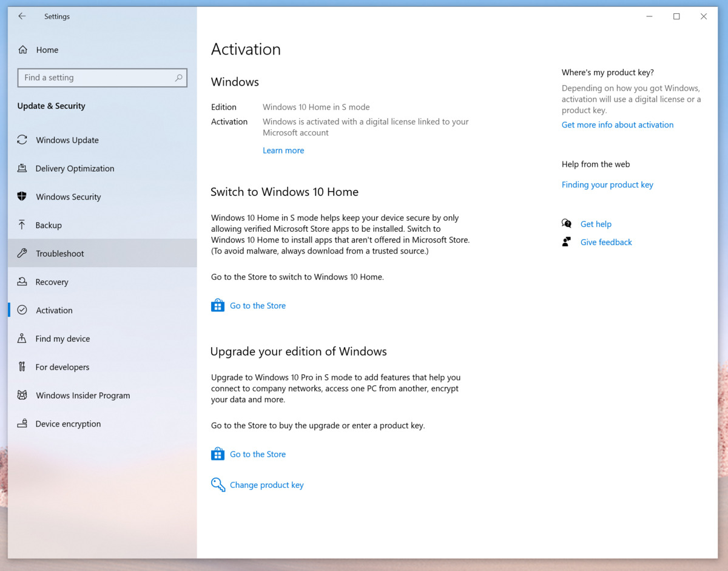Click the Give feedback link
728x571 pixels.
(x=606, y=242)
